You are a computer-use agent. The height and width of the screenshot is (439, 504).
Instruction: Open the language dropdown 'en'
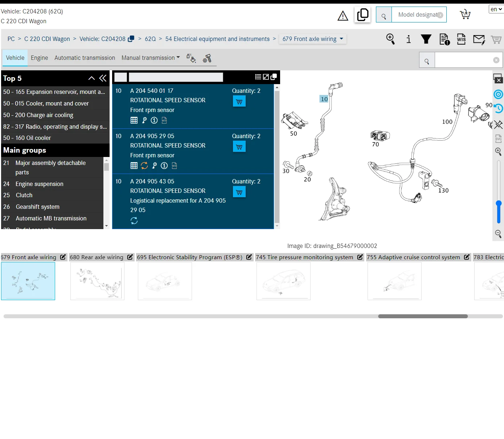click(x=496, y=9)
